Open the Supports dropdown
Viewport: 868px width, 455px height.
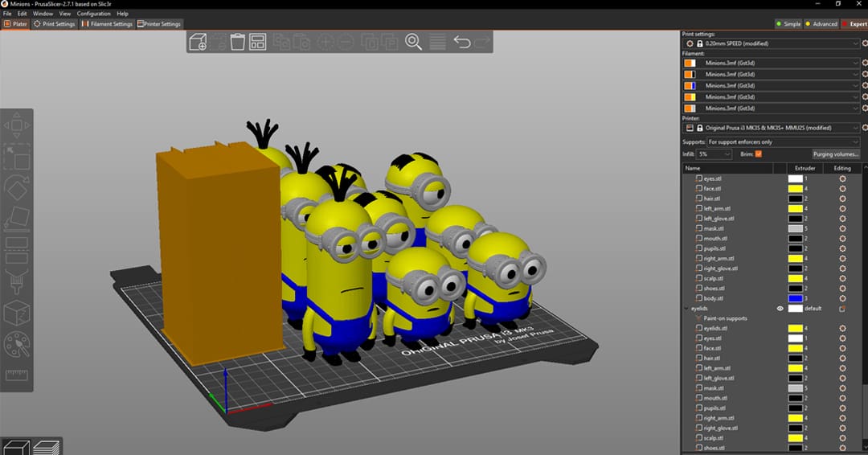point(784,142)
